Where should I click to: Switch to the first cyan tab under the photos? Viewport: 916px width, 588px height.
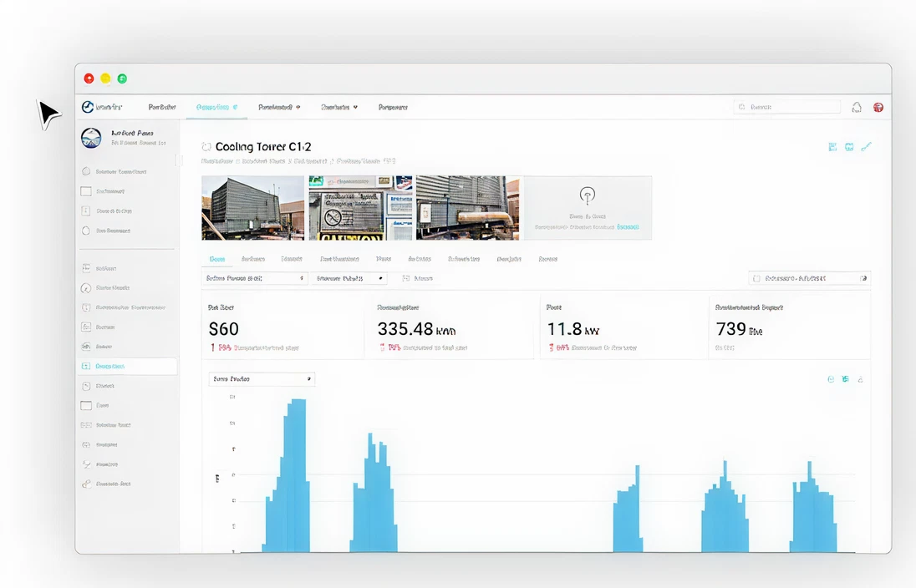pos(216,259)
